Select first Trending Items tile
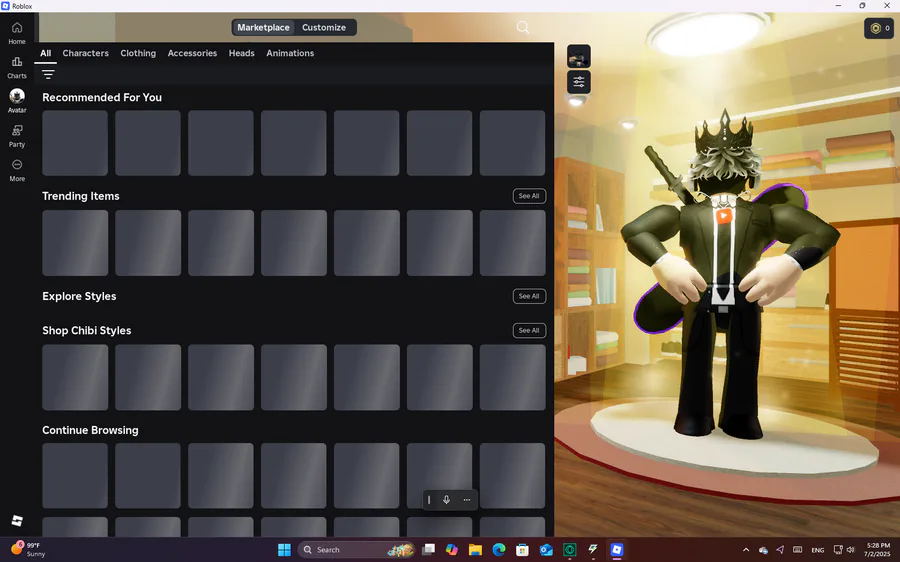 (x=75, y=243)
